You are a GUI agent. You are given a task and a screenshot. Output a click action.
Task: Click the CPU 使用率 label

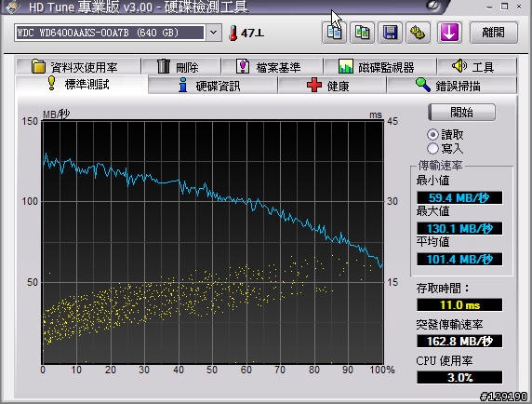[445, 360]
